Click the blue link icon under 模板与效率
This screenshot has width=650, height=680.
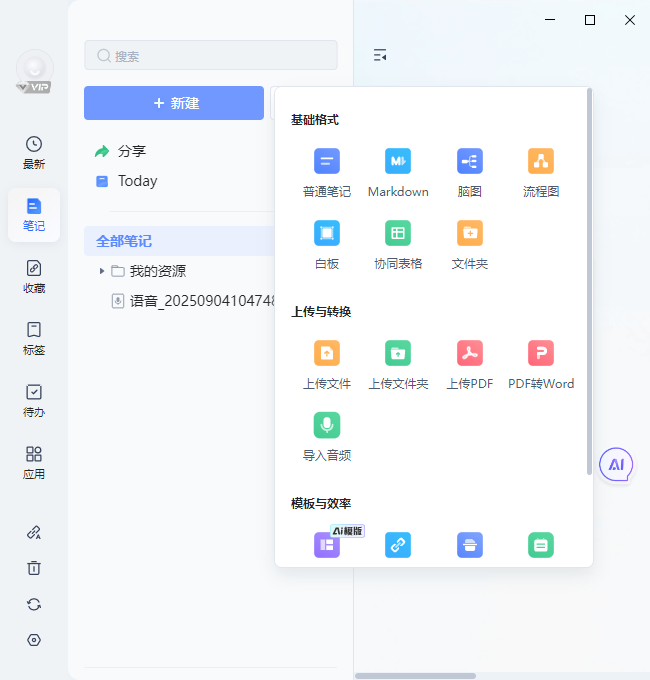coord(398,545)
